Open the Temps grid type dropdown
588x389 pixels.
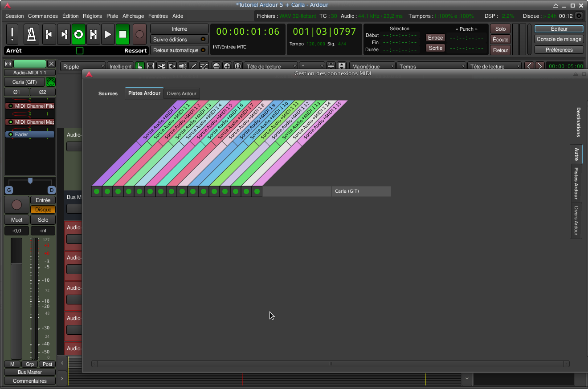tap(431, 66)
